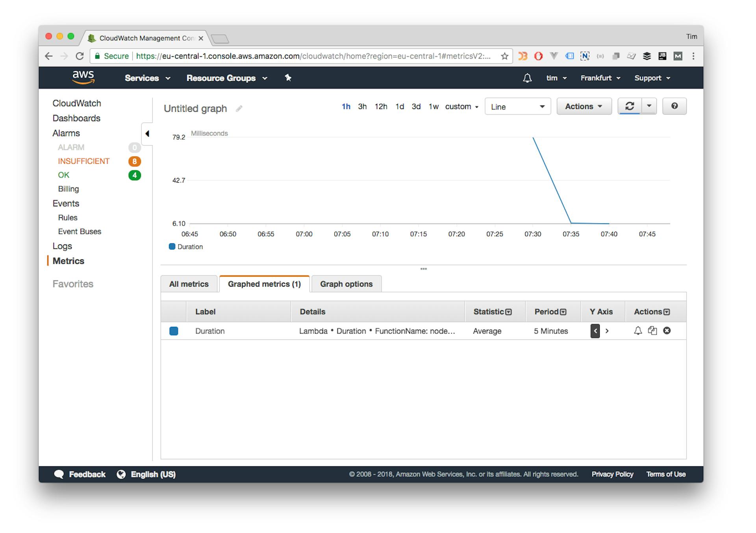This screenshot has height=533, width=756.
Task: Collapse the left navigation sidebar arrow
Action: [147, 134]
